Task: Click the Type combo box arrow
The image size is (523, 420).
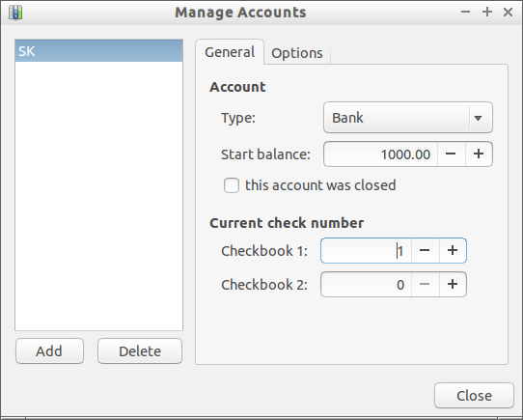Action: pos(478,118)
